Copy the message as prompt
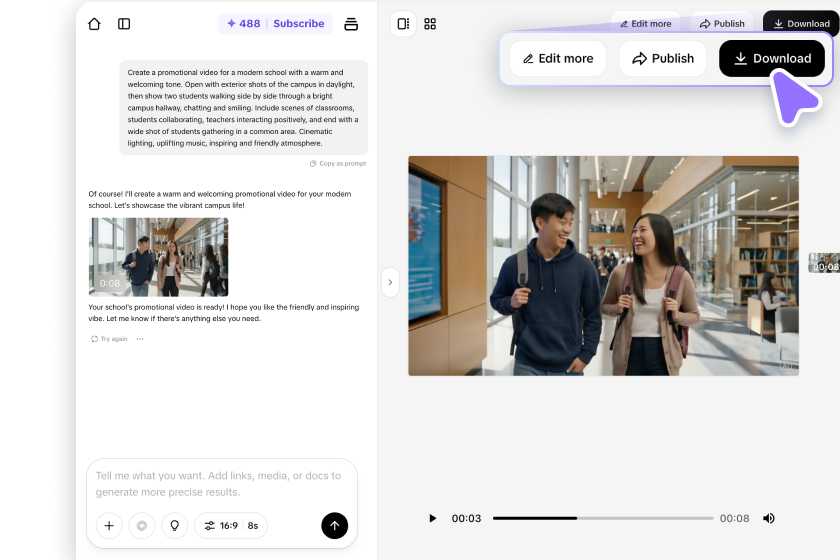The image size is (840, 560). [338, 163]
